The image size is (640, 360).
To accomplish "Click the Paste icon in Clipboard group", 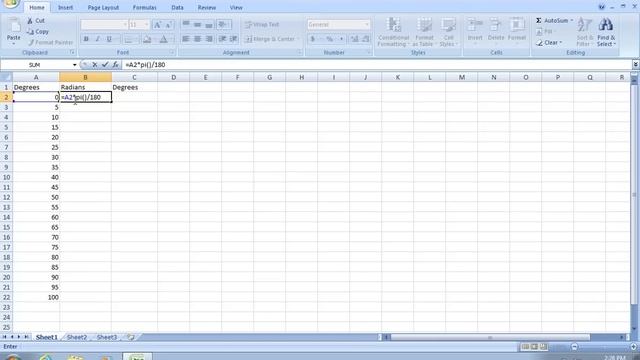I will click(x=13, y=26).
